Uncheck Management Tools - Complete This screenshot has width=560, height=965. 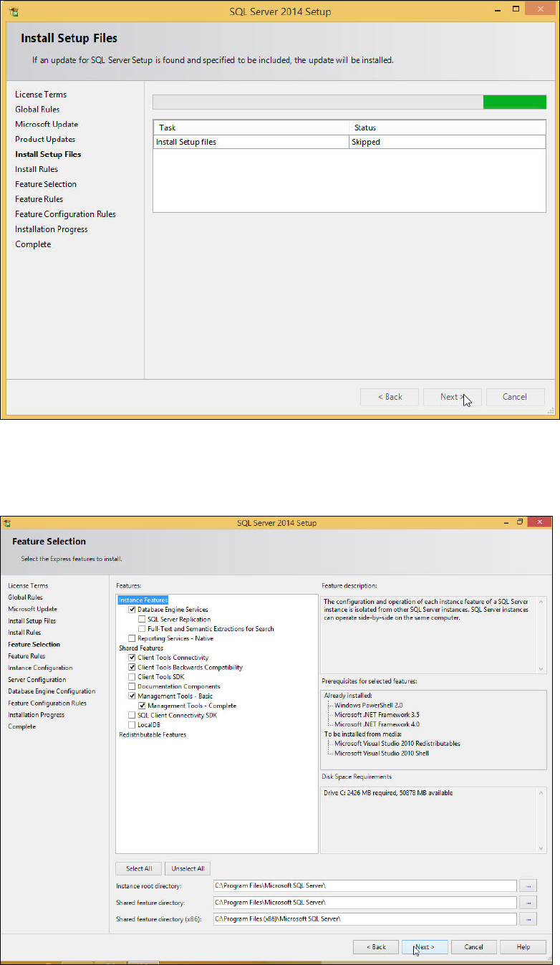pyautogui.click(x=142, y=706)
